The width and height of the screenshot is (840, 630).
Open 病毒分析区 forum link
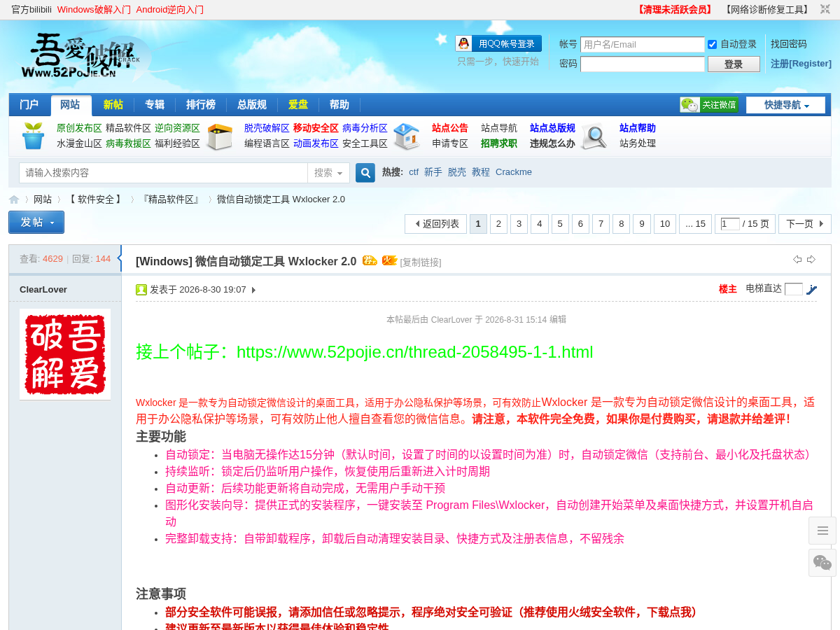[365, 128]
